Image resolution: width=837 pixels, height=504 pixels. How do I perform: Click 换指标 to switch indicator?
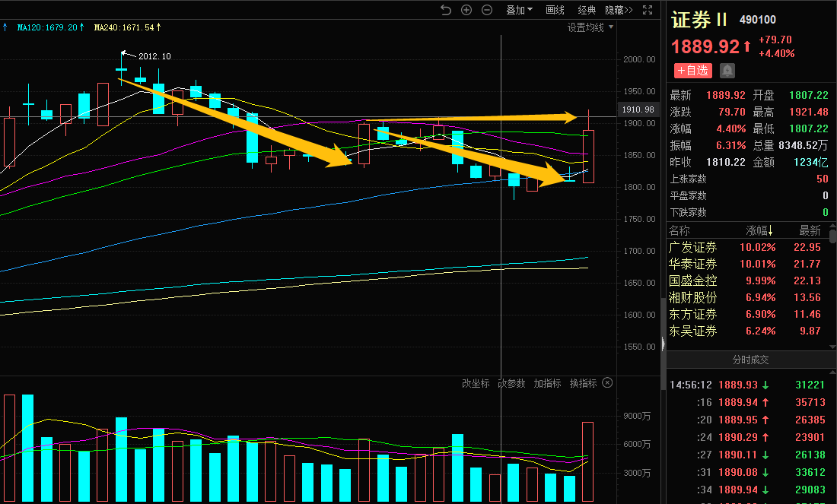tap(583, 383)
